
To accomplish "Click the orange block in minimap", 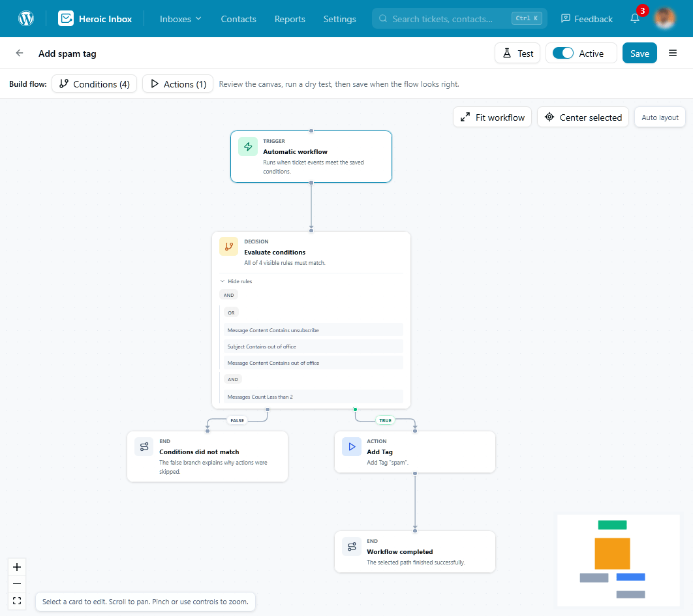I will (612, 553).
